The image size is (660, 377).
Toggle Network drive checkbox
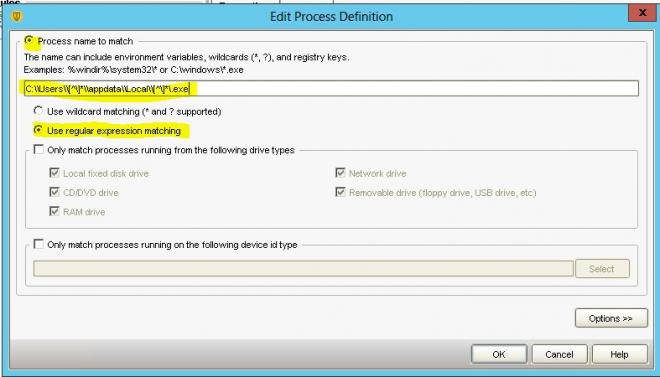[340, 173]
